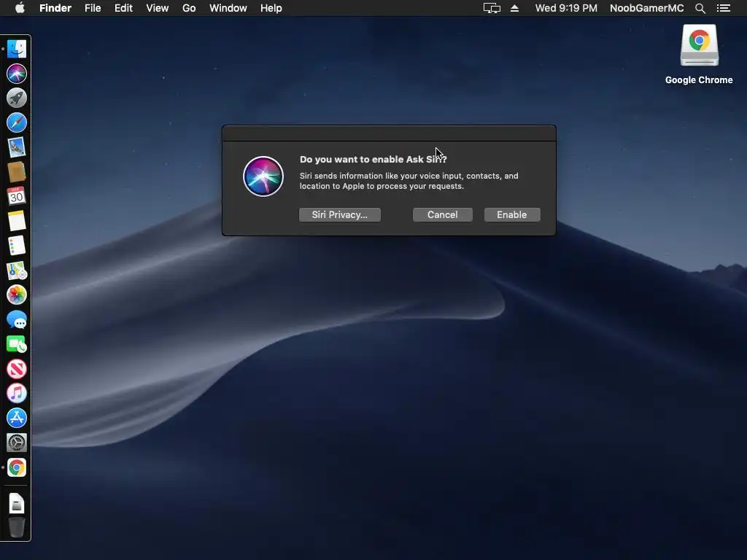Image resolution: width=747 pixels, height=560 pixels.
Task: Open Calendar icon showing 30
Action: [x=17, y=196]
